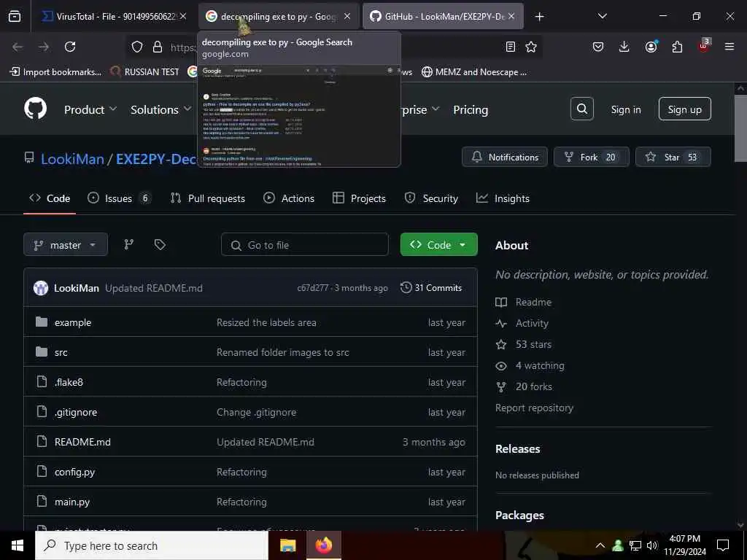Open the Firefox View icon
Image resolution: width=747 pixels, height=560 pixels.
(15, 17)
